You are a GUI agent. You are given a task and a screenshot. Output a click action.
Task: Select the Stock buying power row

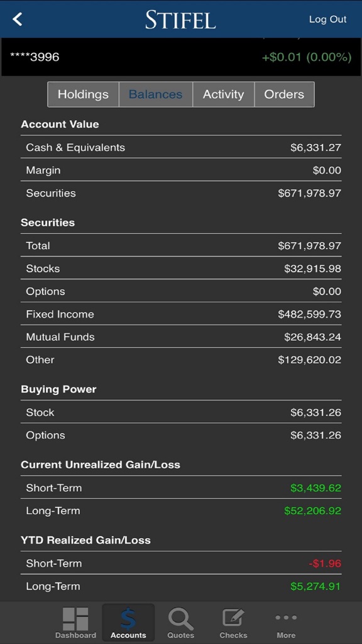(x=181, y=412)
